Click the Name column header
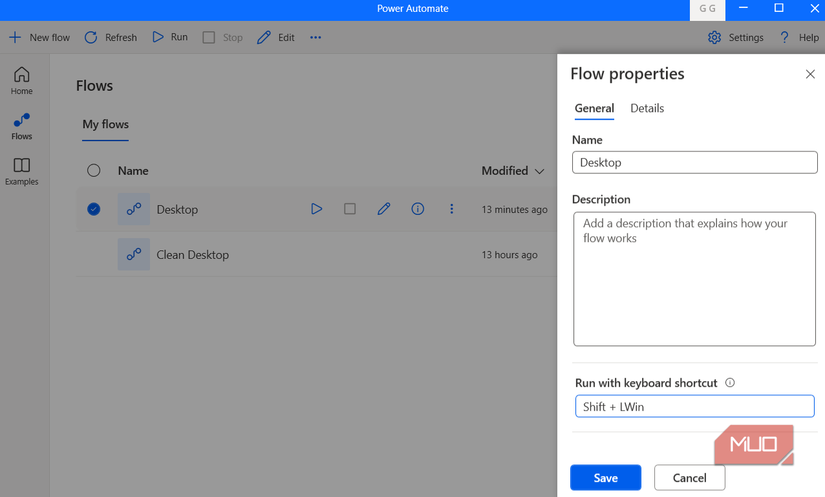Viewport: 825px width, 497px height. 133,171
